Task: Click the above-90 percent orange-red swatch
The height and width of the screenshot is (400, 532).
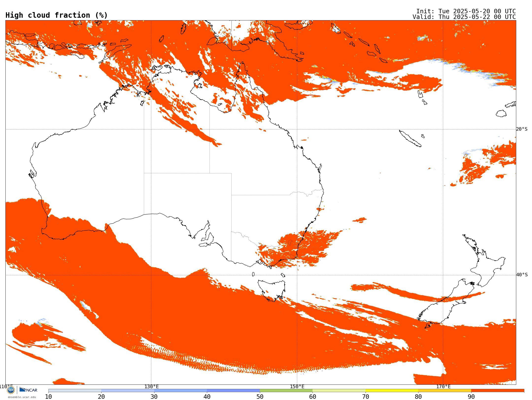Action: click(x=498, y=391)
